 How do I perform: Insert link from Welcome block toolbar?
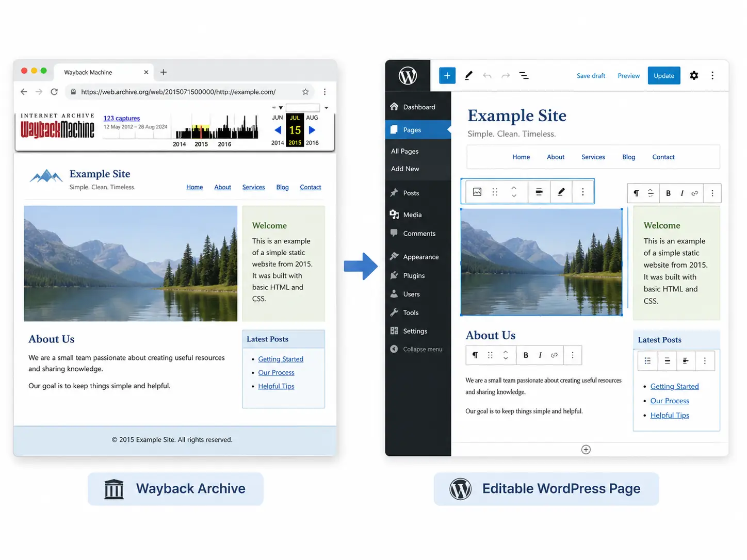click(x=695, y=193)
